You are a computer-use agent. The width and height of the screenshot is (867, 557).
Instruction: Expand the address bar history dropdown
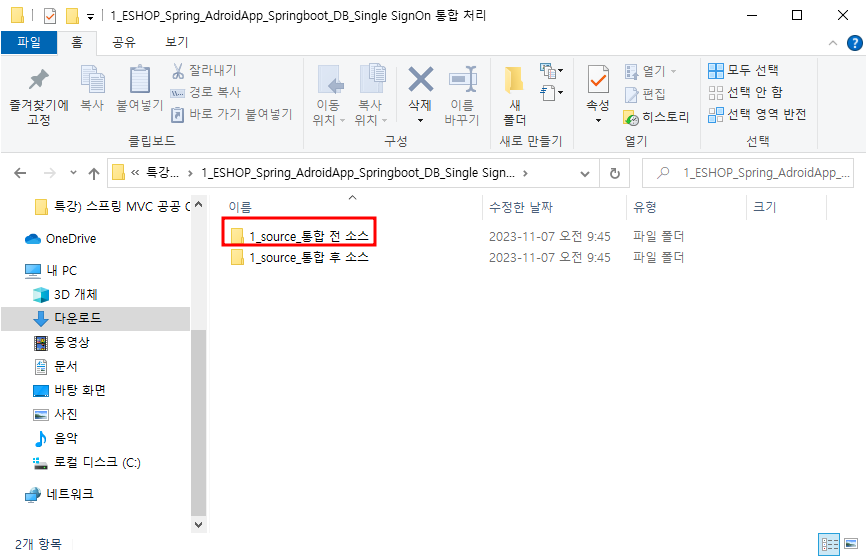(584, 174)
